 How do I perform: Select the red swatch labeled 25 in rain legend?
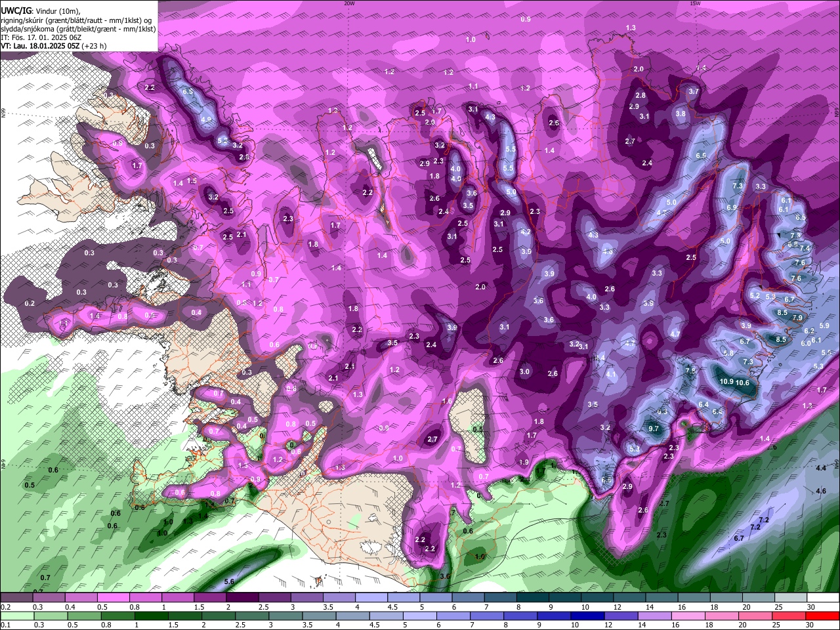790,616
